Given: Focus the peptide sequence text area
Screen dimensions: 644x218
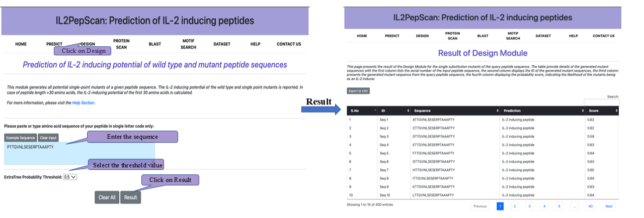Looking at the screenshot, I should pyautogui.click(x=79, y=153).
